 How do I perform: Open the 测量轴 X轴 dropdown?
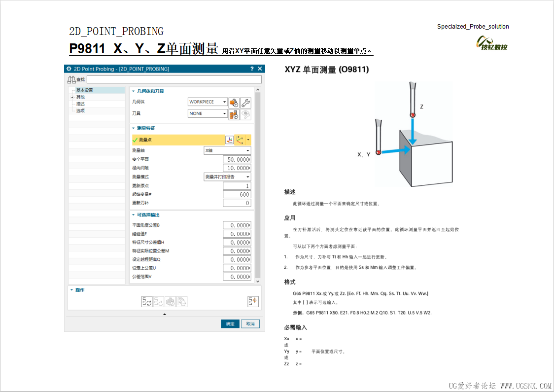point(228,150)
